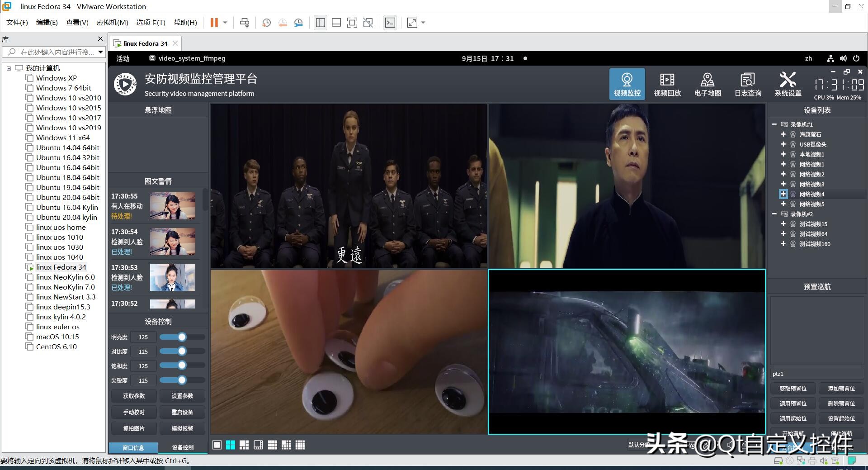Open the GNOME volume indicator

point(843,58)
